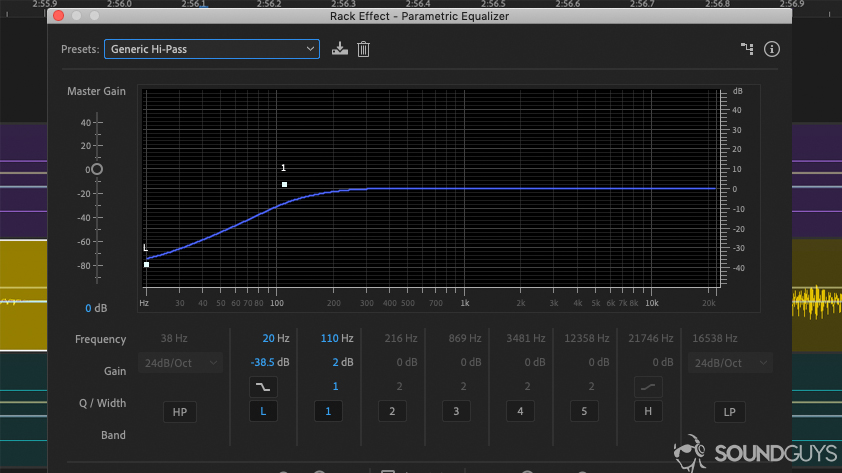Screen dimensions: 842x473
Task: Click the HP frequency 38 Hz
Action: click(174, 338)
